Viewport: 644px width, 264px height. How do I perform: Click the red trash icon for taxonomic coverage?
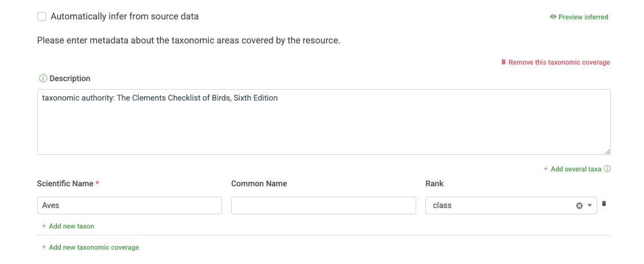504,62
